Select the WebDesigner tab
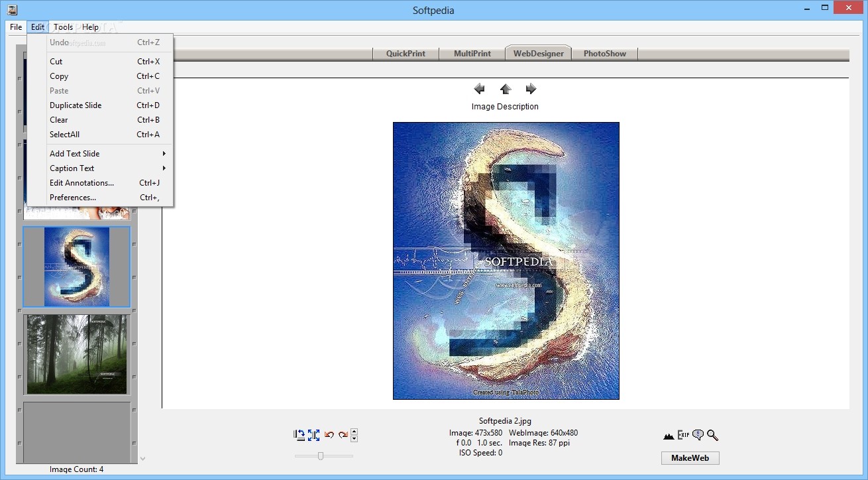 [538, 54]
